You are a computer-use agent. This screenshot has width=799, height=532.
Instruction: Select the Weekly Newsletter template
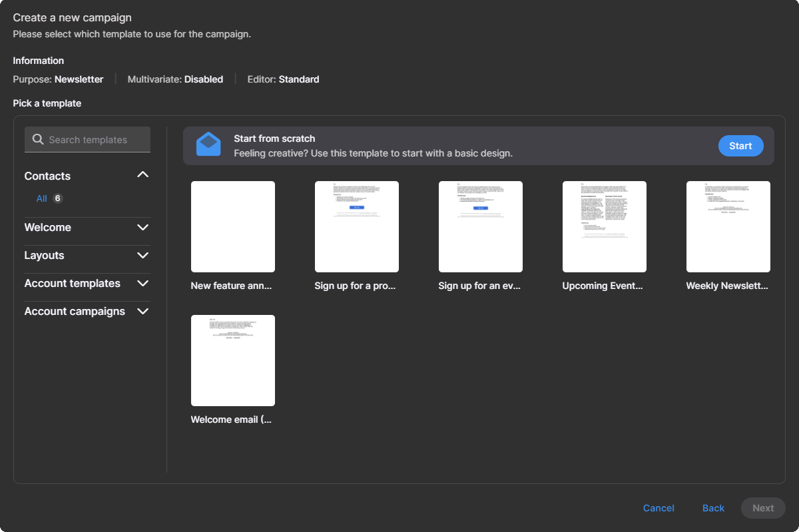(728, 226)
